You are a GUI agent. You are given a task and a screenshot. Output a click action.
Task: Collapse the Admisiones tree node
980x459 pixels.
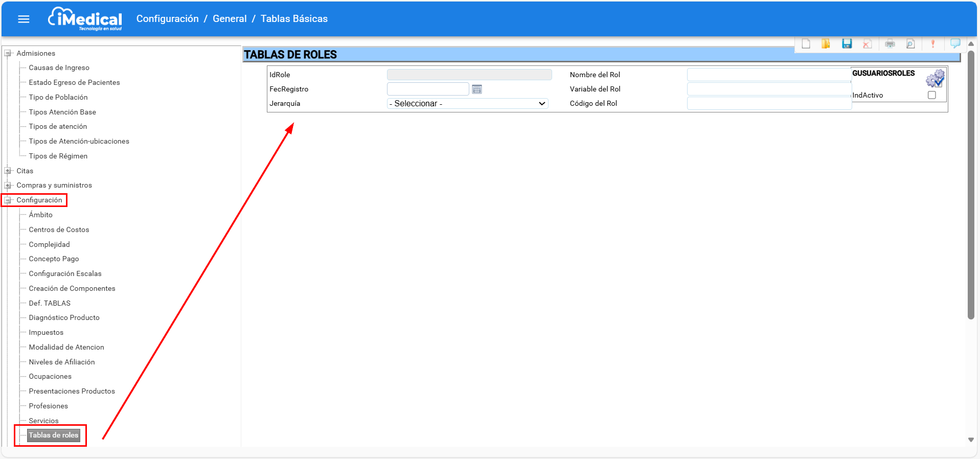(8, 53)
